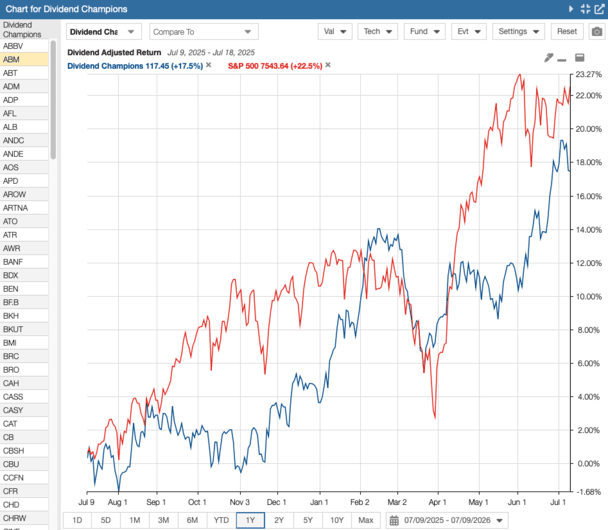Select the 10Y time range
This screenshot has height=530, width=608.
pyautogui.click(x=337, y=520)
